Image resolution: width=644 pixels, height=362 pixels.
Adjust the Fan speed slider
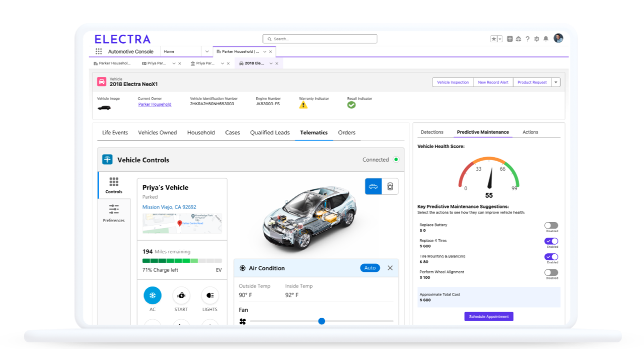(321, 321)
